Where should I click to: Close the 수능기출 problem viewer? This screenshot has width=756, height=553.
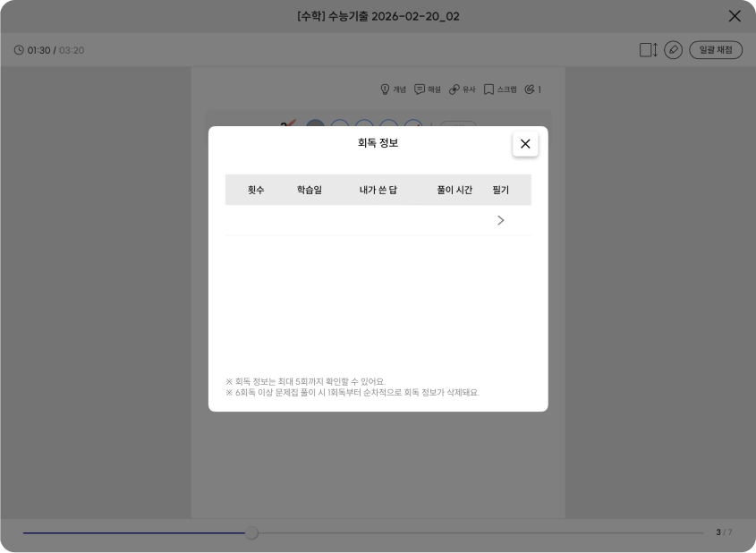(735, 16)
